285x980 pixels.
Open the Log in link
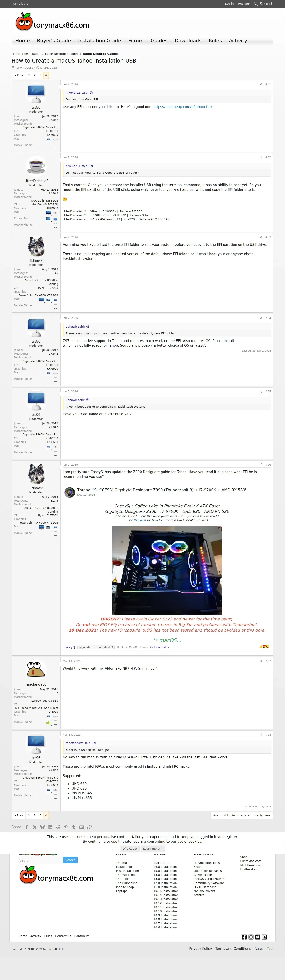pyautogui.click(x=229, y=4)
